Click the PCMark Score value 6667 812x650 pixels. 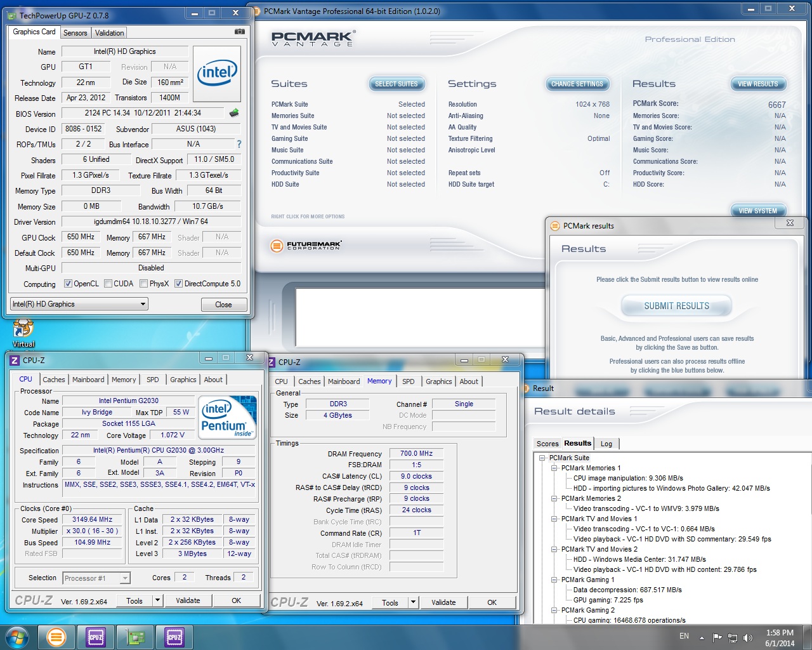776,105
